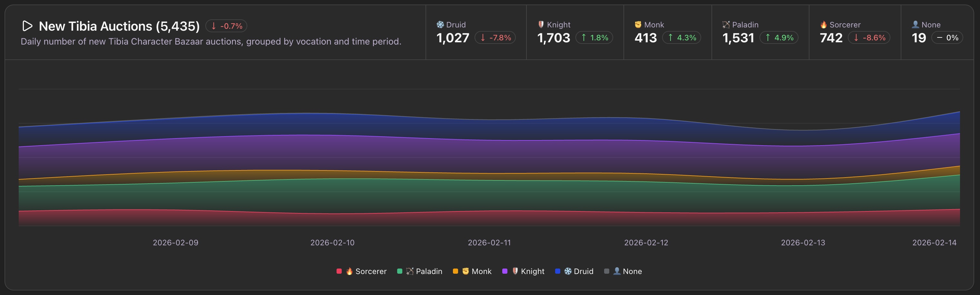
Task: Click the Sorcerer count 742
Action: point(831,38)
